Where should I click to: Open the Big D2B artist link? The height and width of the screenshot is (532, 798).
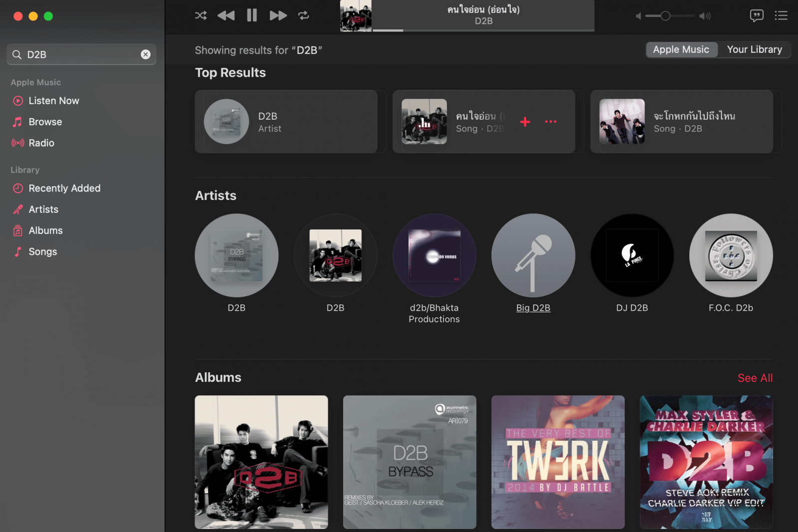[533, 308]
